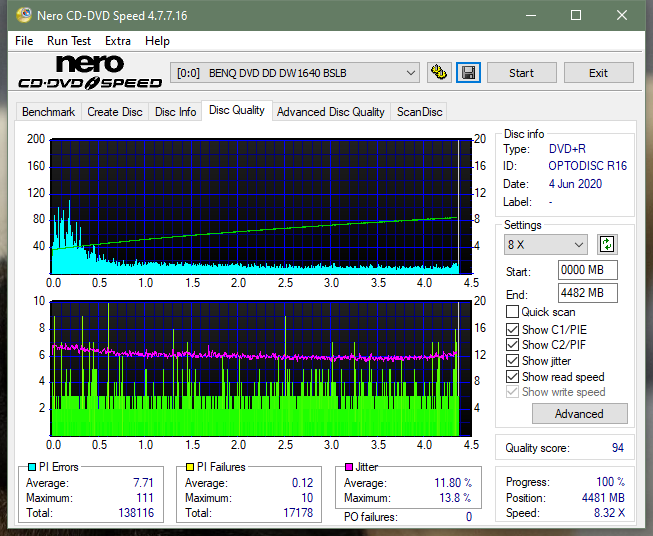Close the Nero CD-DVD Speed window

point(622,15)
